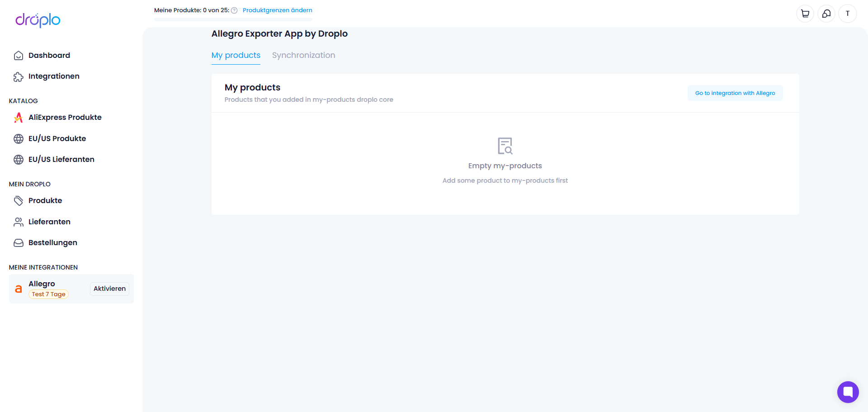Click Go to integration with Allegro
This screenshot has height=412, width=868.
(x=735, y=93)
